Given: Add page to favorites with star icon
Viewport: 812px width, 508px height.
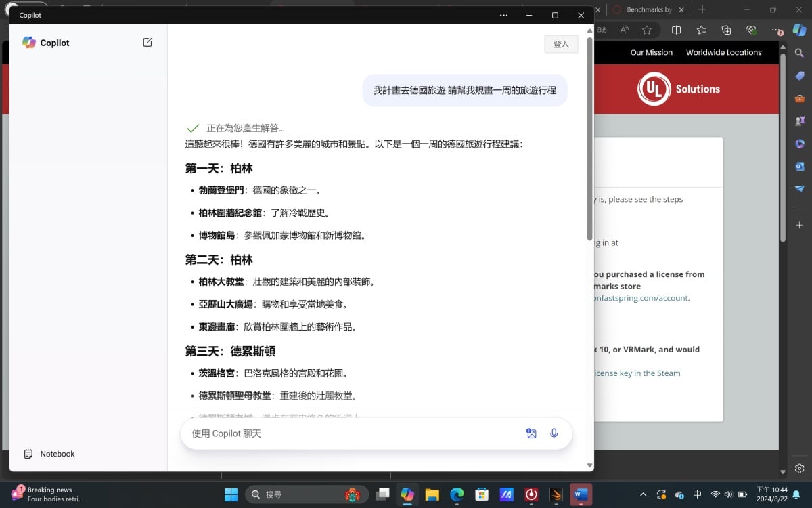Looking at the screenshot, I should coord(647,30).
